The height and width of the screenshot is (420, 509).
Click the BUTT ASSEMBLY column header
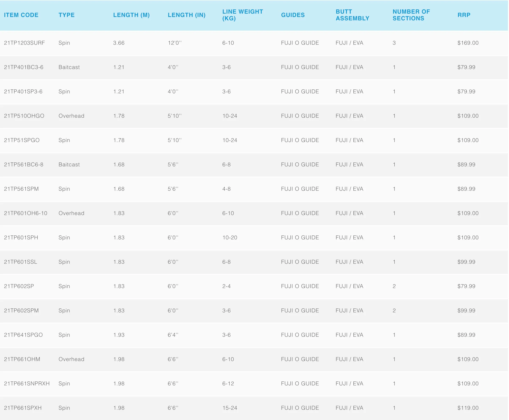(x=353, y=15)
